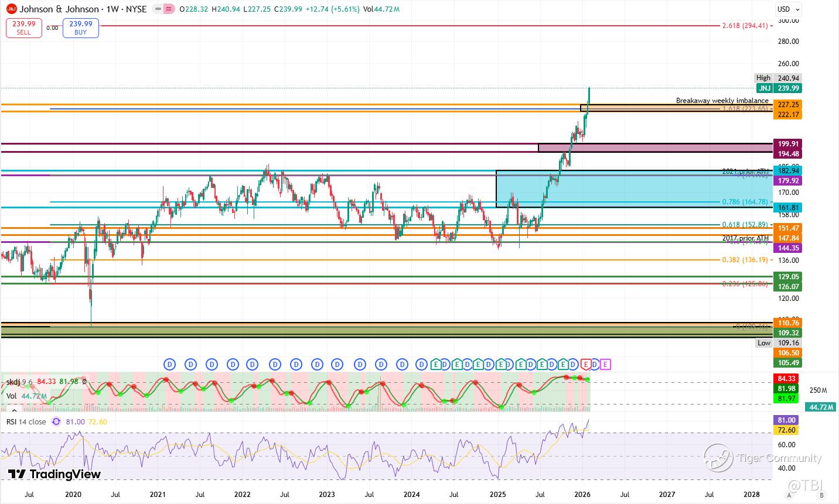Click the green 105.49 price axis label

[x=787, y=363]
